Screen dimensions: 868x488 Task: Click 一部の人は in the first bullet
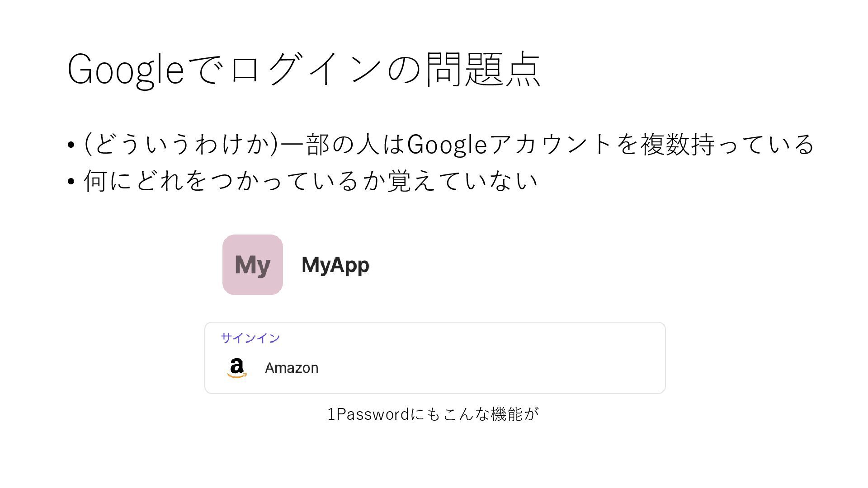click(343, 144)
